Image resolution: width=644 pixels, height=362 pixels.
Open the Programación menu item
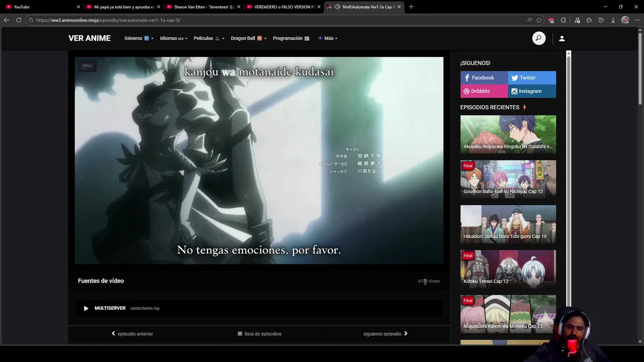[x=291, y=38]
